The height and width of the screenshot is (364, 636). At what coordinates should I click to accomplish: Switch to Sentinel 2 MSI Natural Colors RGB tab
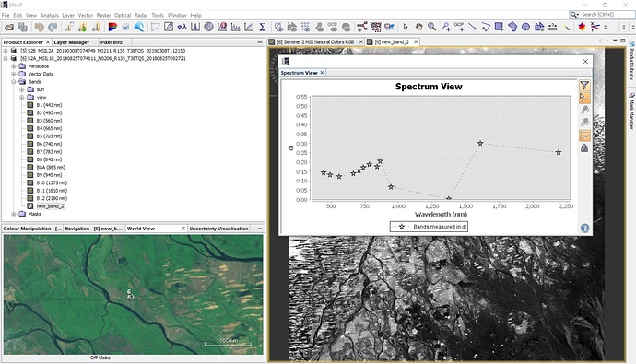tap(315, 41)
